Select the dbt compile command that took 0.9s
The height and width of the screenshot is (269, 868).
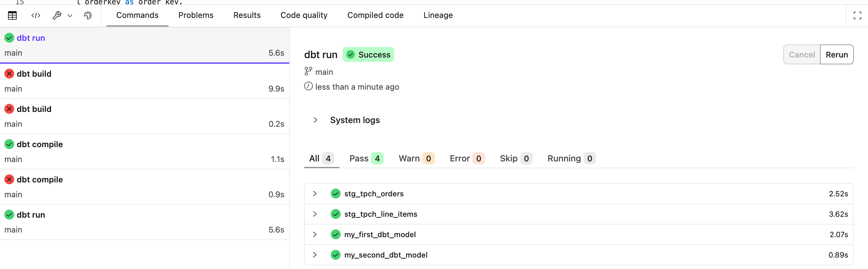point(145,187)
